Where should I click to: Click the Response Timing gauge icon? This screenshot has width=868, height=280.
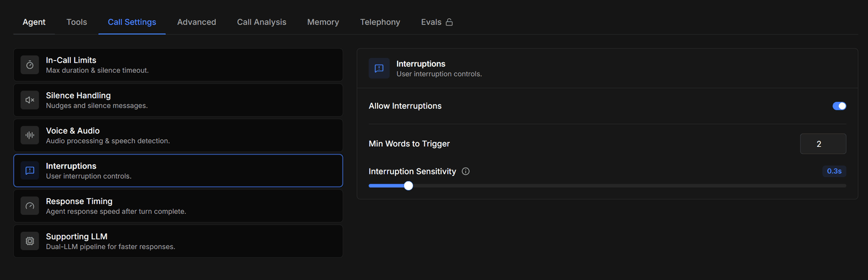click(30, 206)
